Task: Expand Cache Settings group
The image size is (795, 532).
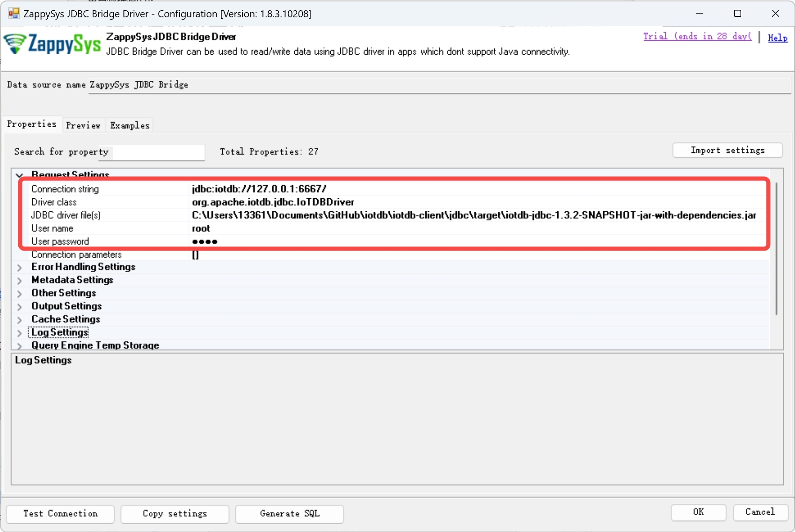Action: point(20,320)
